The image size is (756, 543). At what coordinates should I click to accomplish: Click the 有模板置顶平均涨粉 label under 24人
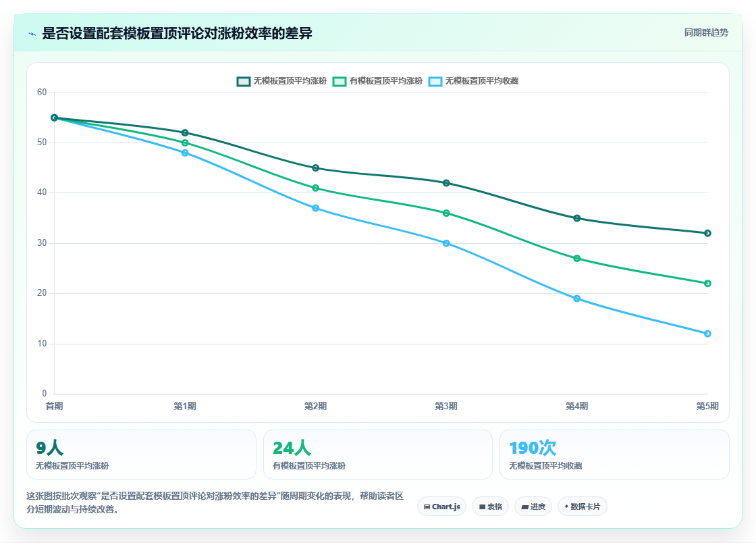click(309, 466)
